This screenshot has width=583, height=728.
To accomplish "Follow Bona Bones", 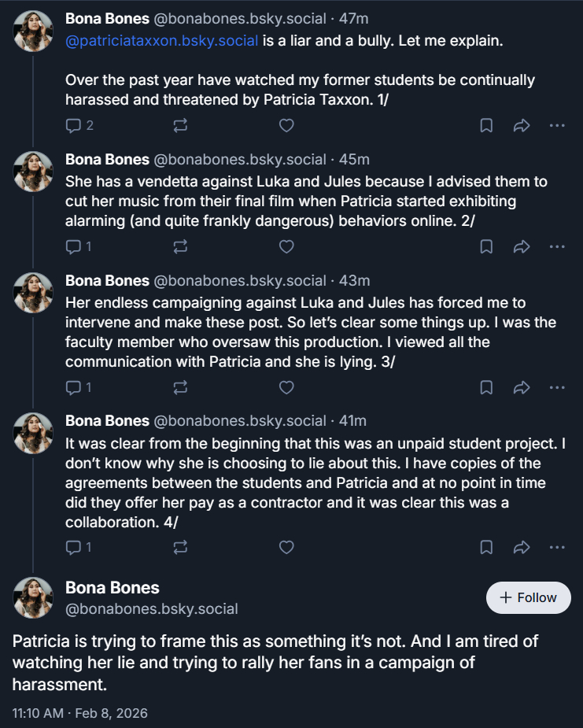I will pos(529,597).
